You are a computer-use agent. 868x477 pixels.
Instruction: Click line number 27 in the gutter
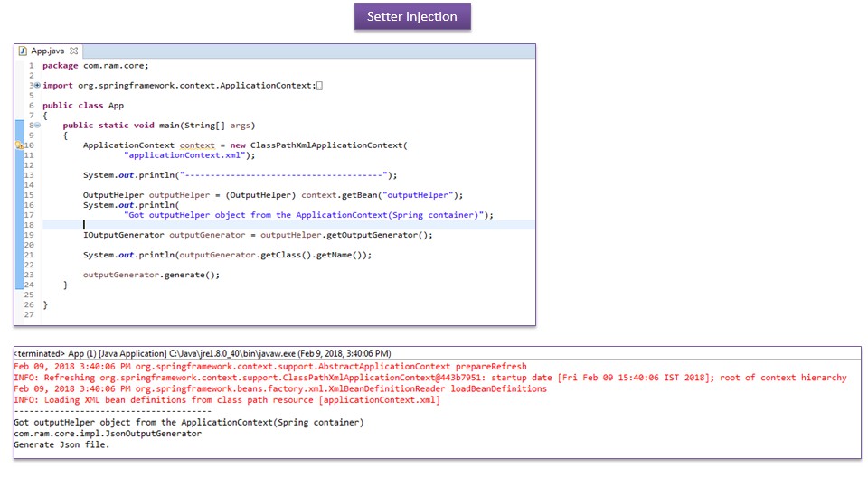(29, 314)
